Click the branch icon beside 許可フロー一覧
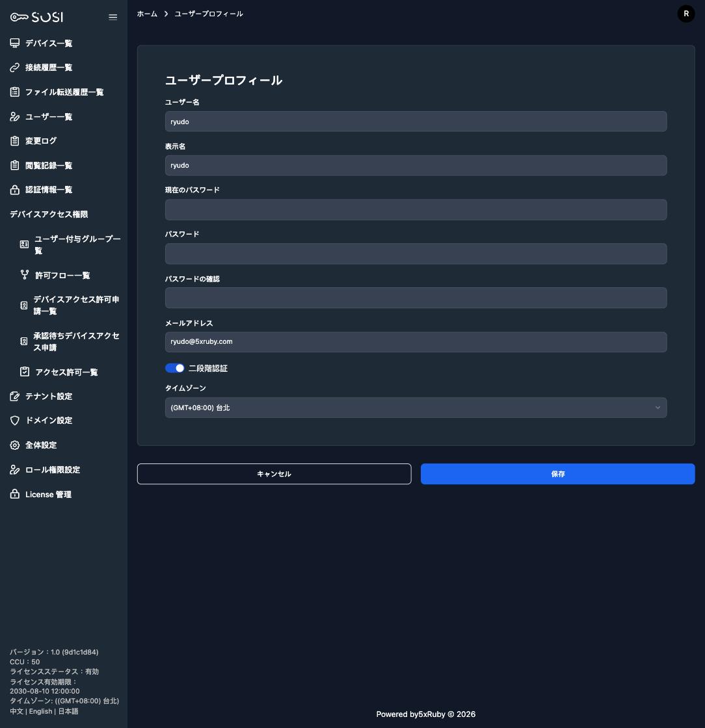Viewport: 705px width, 728px height. [25, 275]
